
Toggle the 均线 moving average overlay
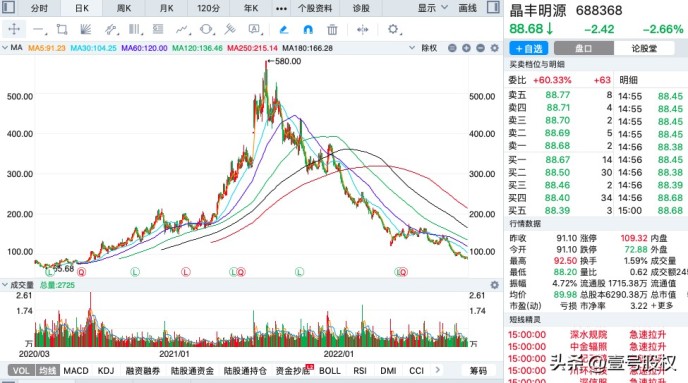point(47,371)
